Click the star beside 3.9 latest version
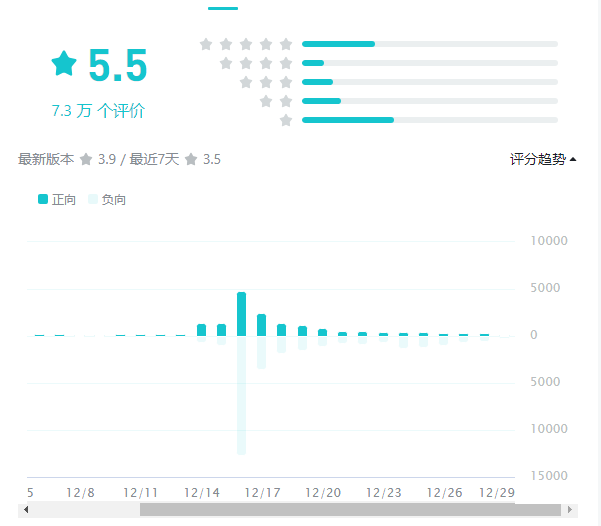The height and width of the screenshot is (526, 601). coord(86,159)
